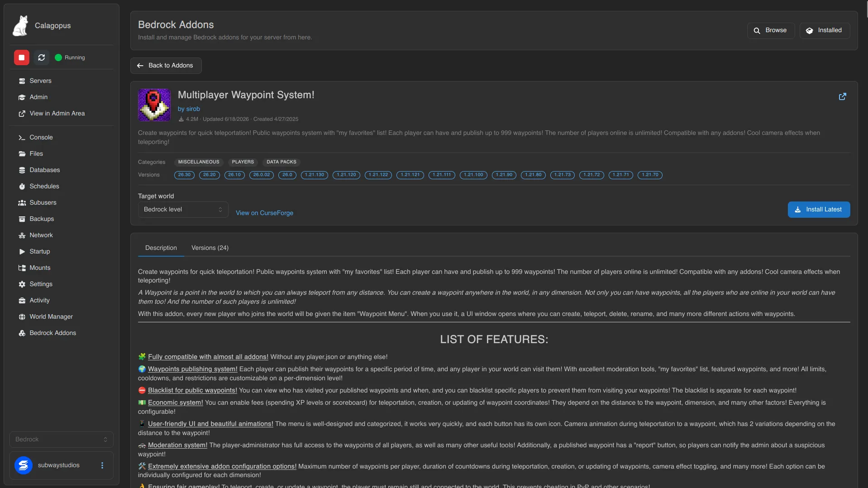868x488 pixels.
Task: Stop the server with the red stop button
Action: click(21, 57)
